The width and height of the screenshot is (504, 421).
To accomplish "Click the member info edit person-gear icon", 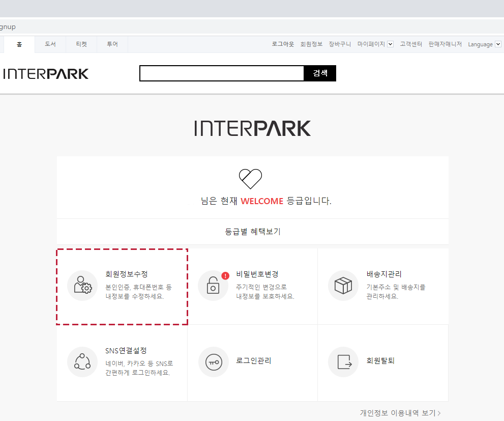I will pos(82,285).
